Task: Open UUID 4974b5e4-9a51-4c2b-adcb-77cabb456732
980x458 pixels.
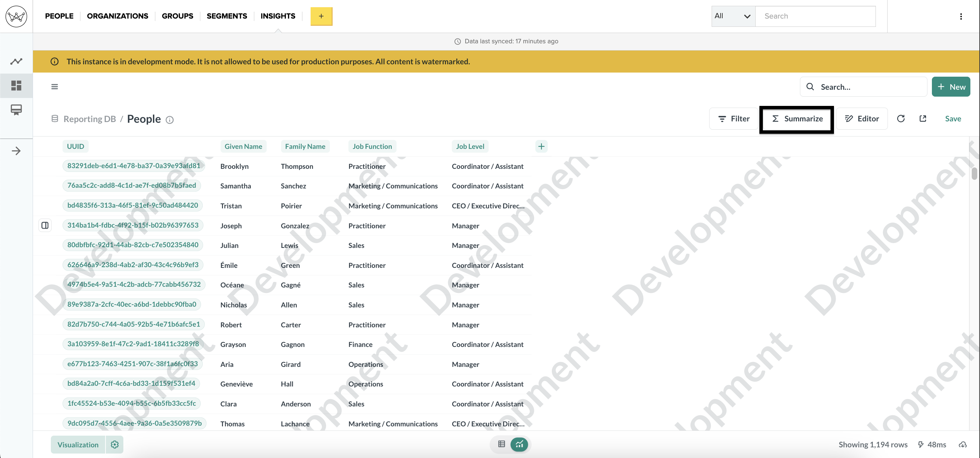Action: (134, 284)
